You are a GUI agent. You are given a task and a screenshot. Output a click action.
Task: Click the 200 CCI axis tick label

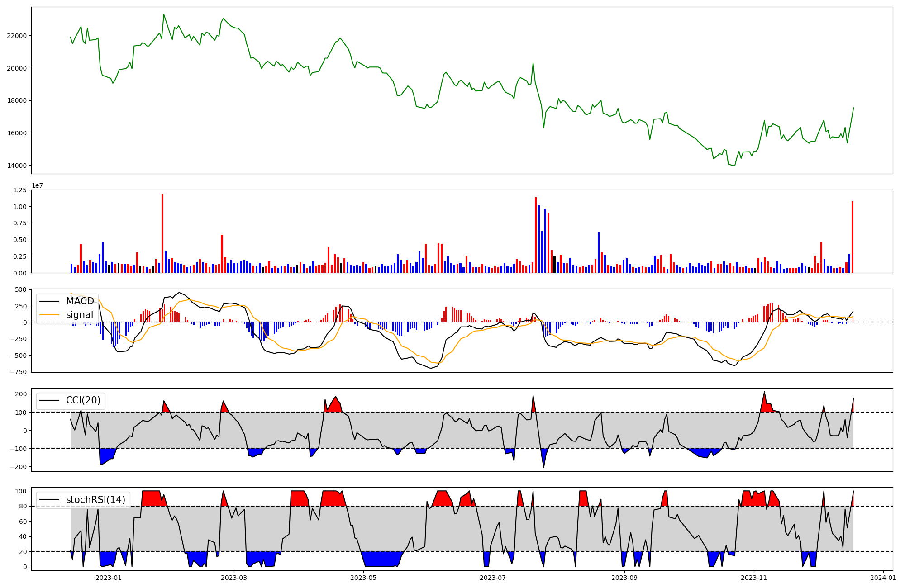[21, 394]
